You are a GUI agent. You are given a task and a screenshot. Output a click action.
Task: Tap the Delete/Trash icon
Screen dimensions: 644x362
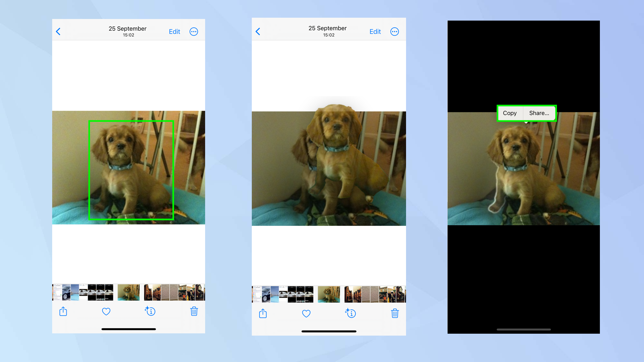194,311
